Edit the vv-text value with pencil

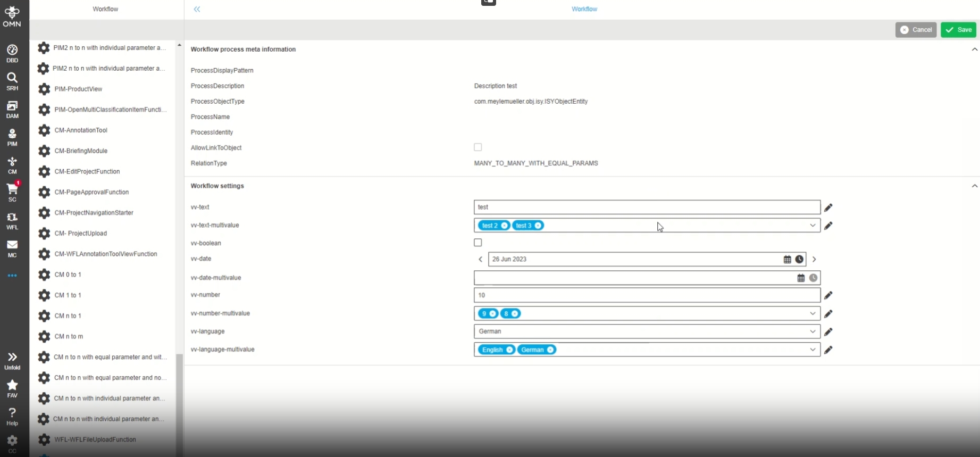pyautogui.click(x=828, y=207)
